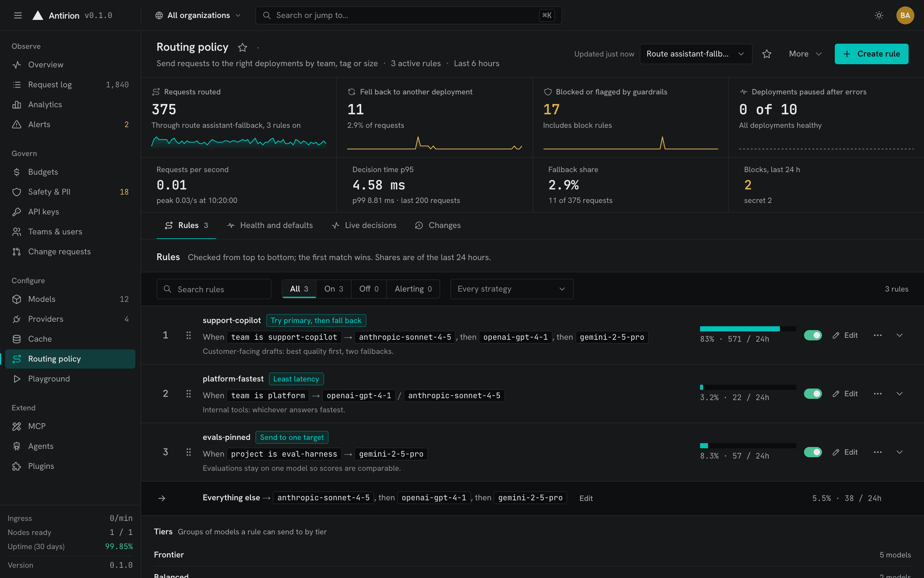This screenshot has width=924, height=578.
Task: Click the 'Try primary, then fall back' tag
Action: (x=316, y=320)
